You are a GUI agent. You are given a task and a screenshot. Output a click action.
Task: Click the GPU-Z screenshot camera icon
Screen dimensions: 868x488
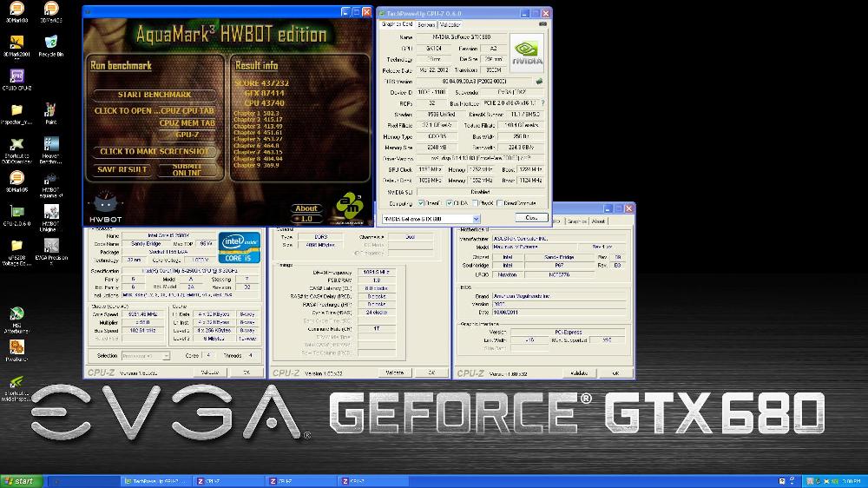(x=543, y=23)
